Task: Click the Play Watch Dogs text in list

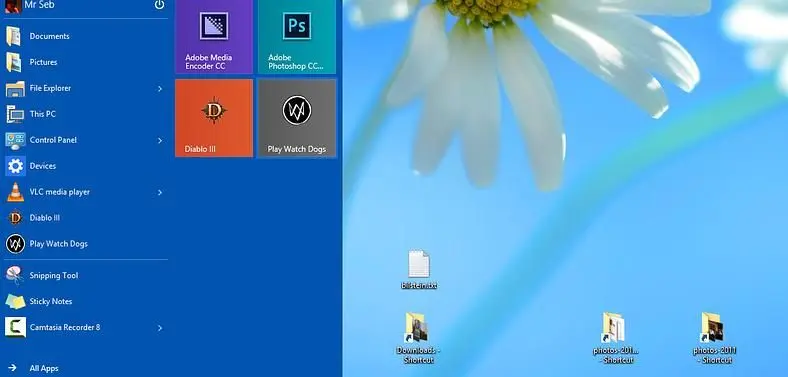Action: click(58, 244)
